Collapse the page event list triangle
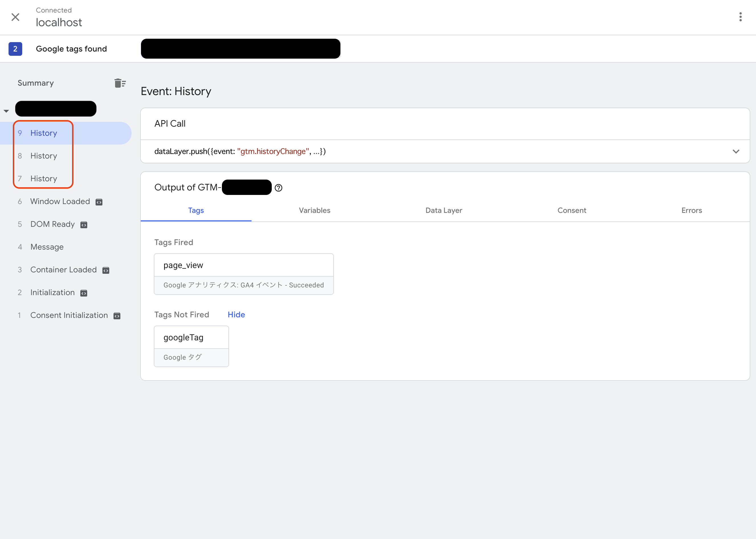 coord(6,111)
